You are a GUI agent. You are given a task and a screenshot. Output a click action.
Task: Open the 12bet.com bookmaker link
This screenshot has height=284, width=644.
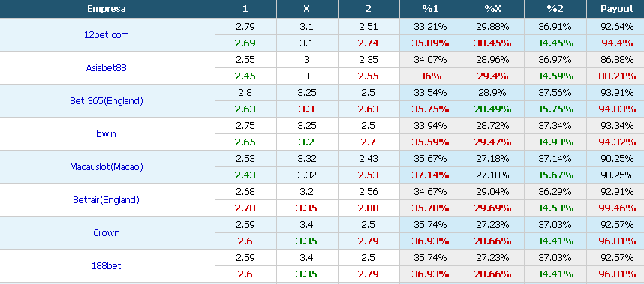[107, 34]
